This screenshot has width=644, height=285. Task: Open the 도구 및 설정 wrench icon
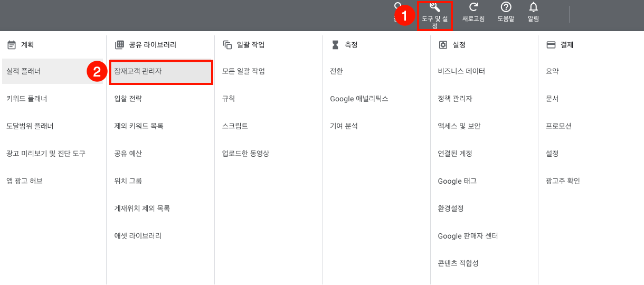(434, 7)
